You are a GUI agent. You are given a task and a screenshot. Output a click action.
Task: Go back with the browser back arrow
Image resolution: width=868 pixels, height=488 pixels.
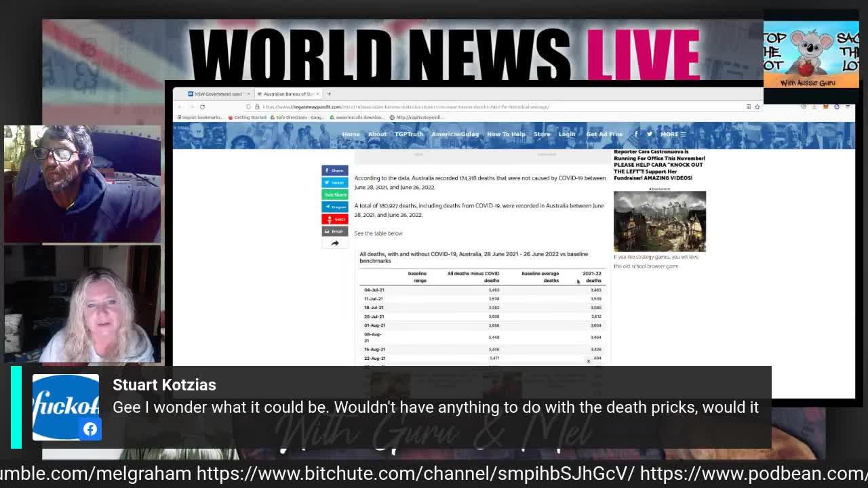click(180, 106)
